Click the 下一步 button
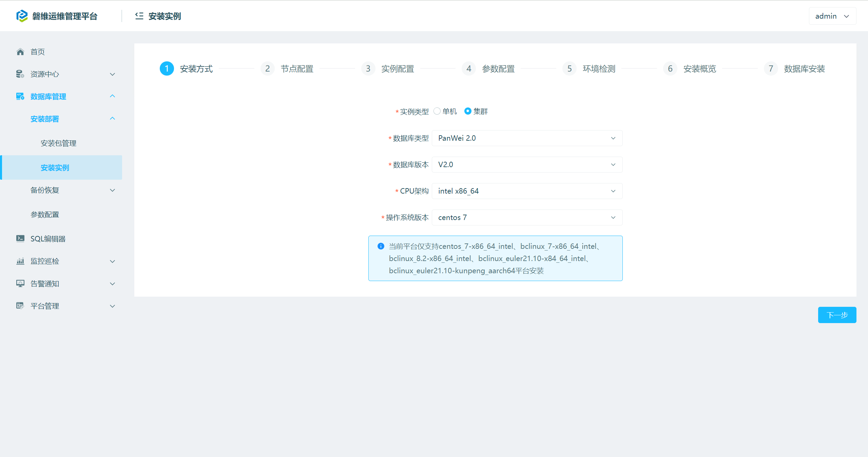Screen dimensions: 868x457 [x=837, y=315]
